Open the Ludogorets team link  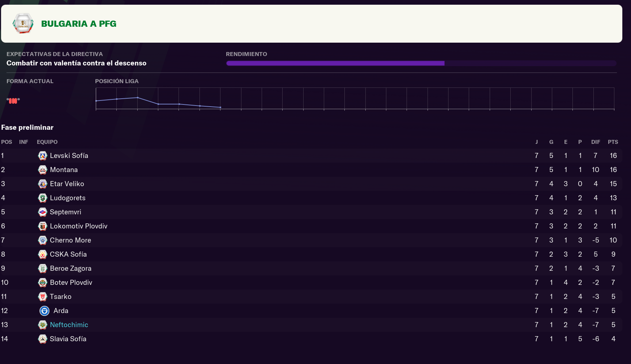[68, 198]
